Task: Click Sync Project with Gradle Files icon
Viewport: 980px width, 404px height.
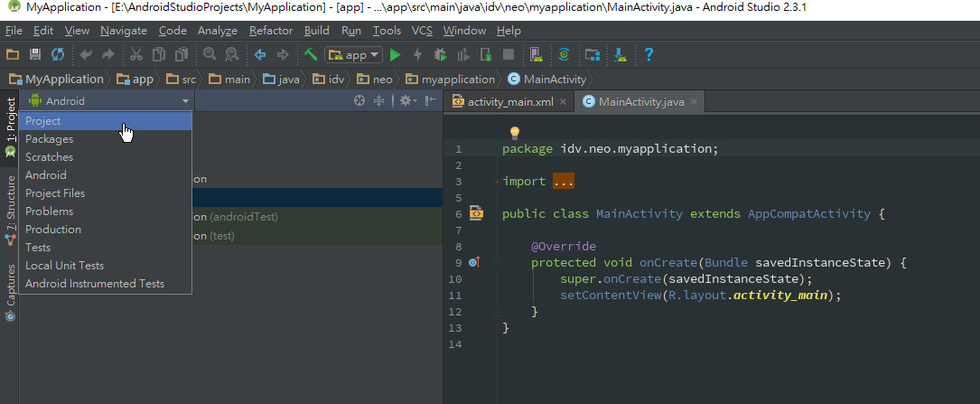Action: (565, 55)
